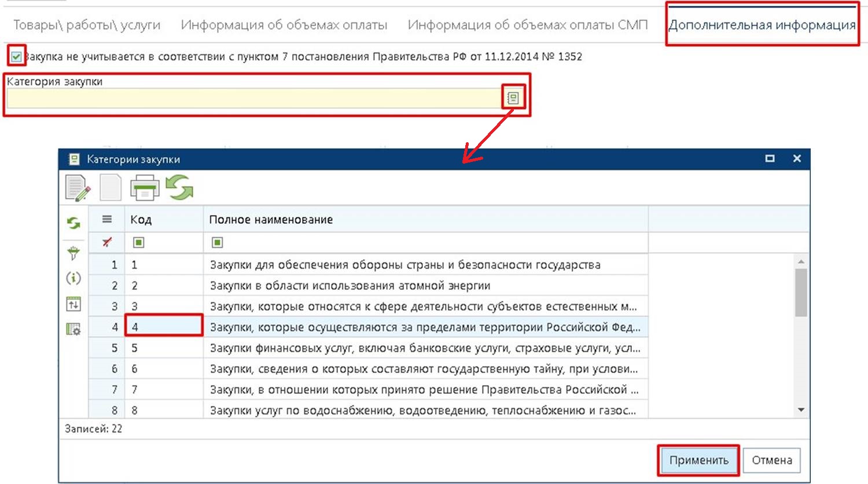Switch to Информация об объемах оплаты tab

tap(284, 25)
